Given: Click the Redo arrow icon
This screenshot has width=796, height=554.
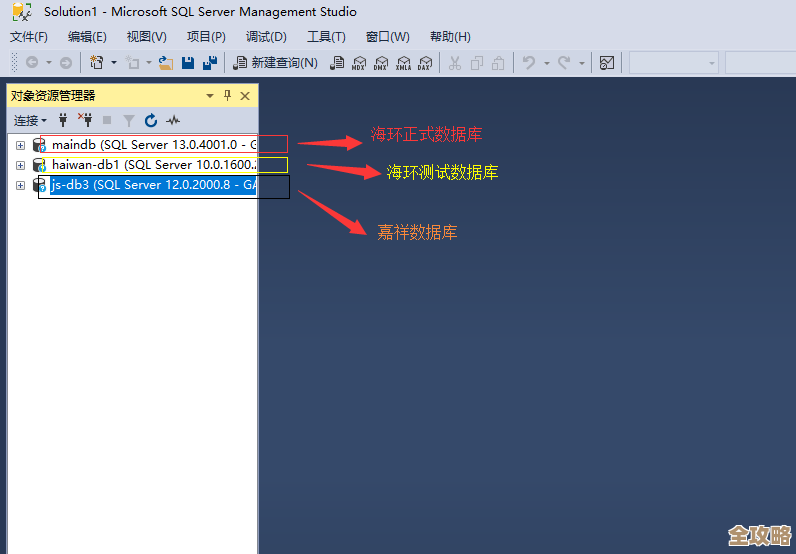Looking at the screenshot, I should 564,62.
